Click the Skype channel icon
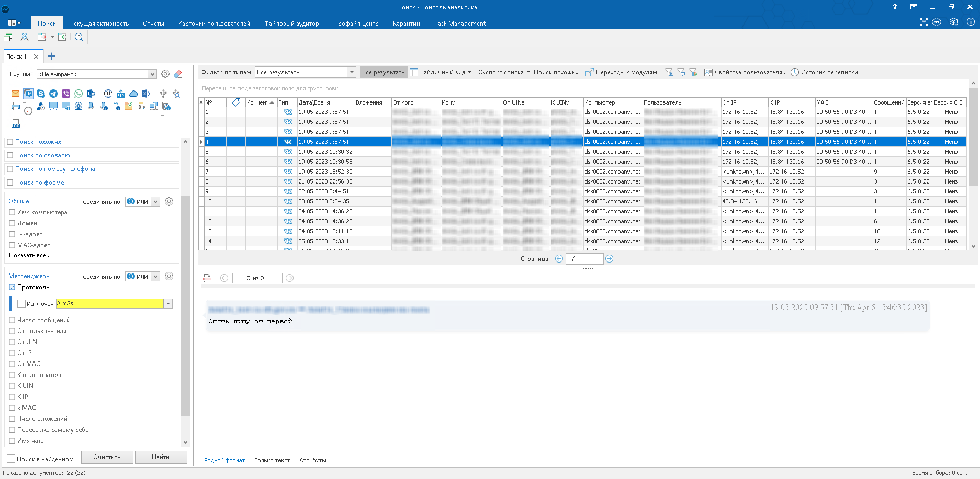 [x=41, y=94]
